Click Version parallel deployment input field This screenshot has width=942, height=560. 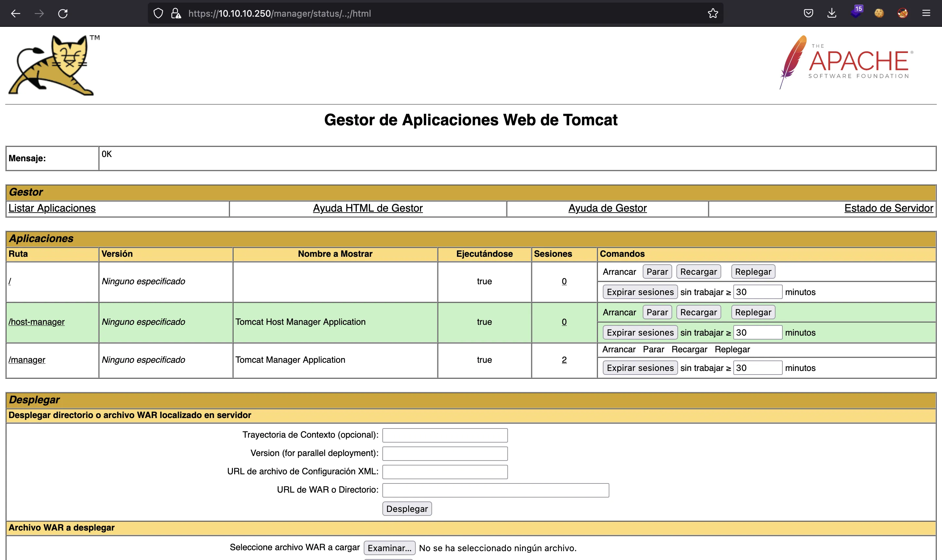click(x=445, y=454)
